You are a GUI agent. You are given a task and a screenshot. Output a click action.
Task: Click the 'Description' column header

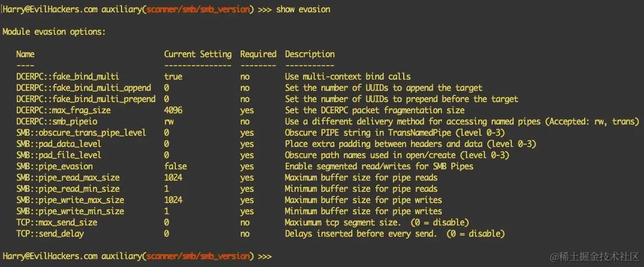(310, 54)
